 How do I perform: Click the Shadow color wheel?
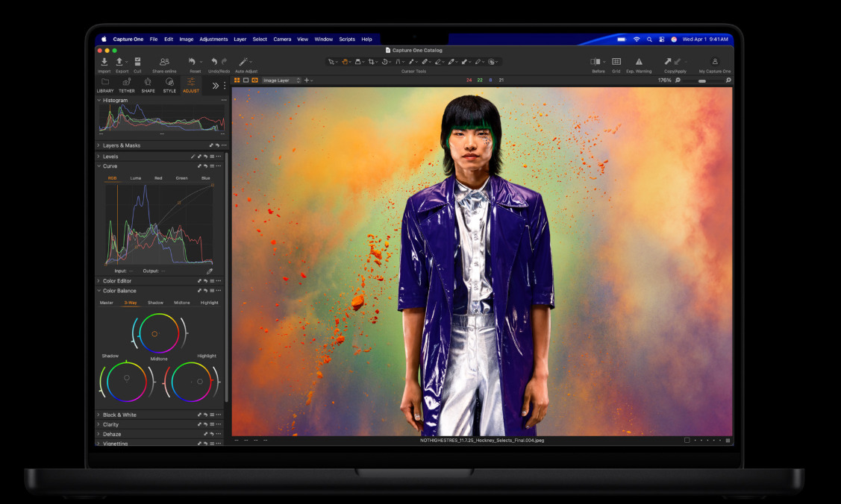click(x=127, y=382)
